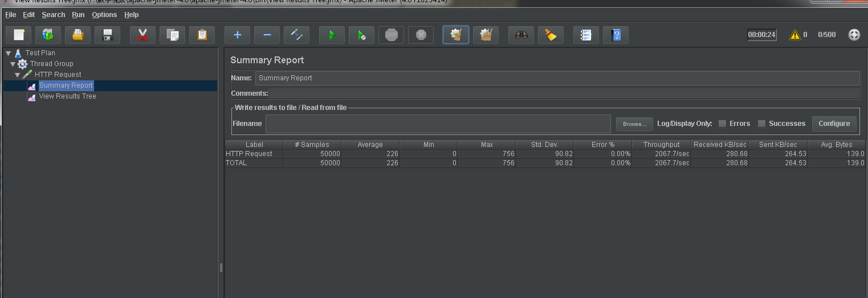Open the function helper dialog
The width and height of the screenshot is (868, 298).
coord(586,35)
